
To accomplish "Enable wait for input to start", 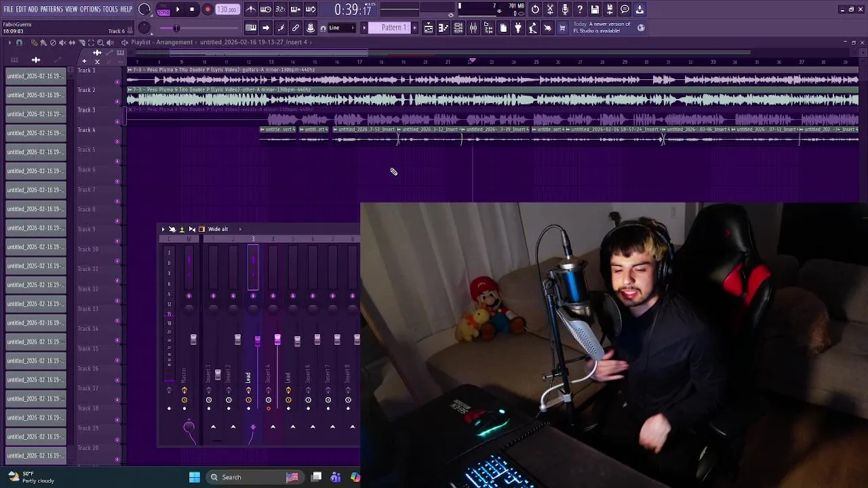I will (x=266, y=9).
